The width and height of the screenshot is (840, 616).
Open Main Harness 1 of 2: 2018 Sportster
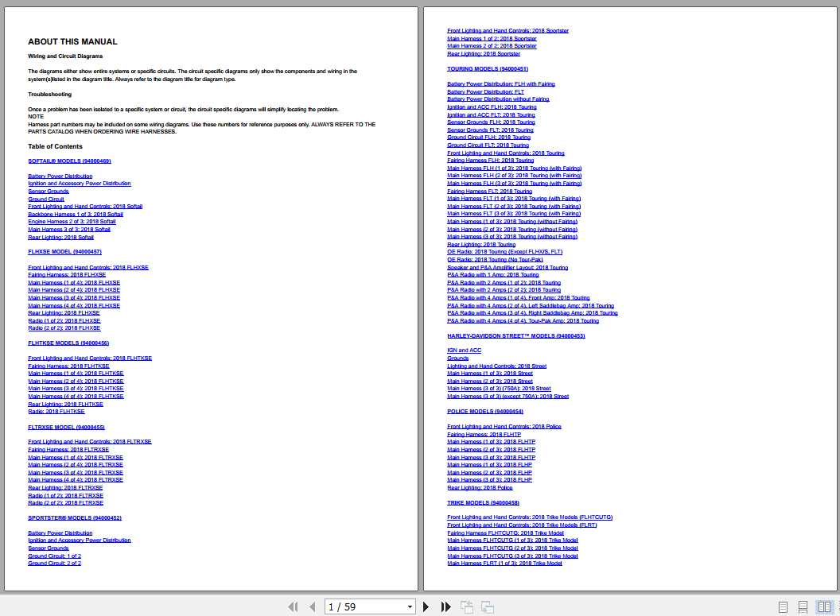492,38
